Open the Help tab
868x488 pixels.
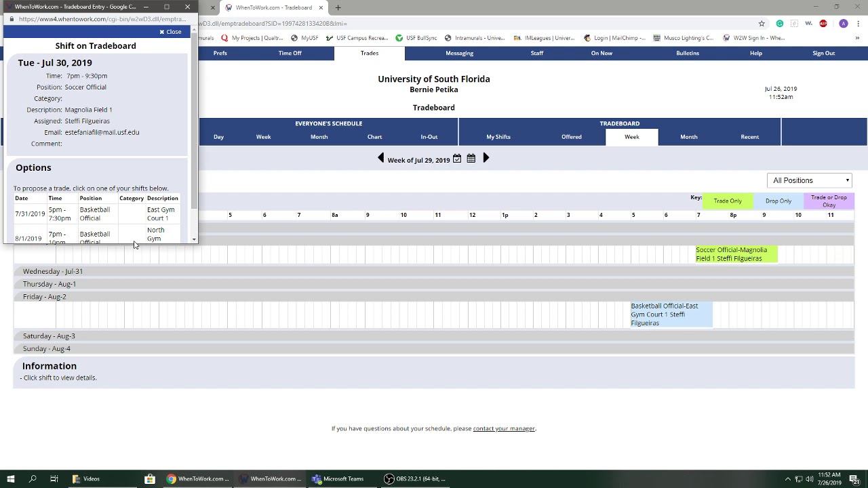756,53
